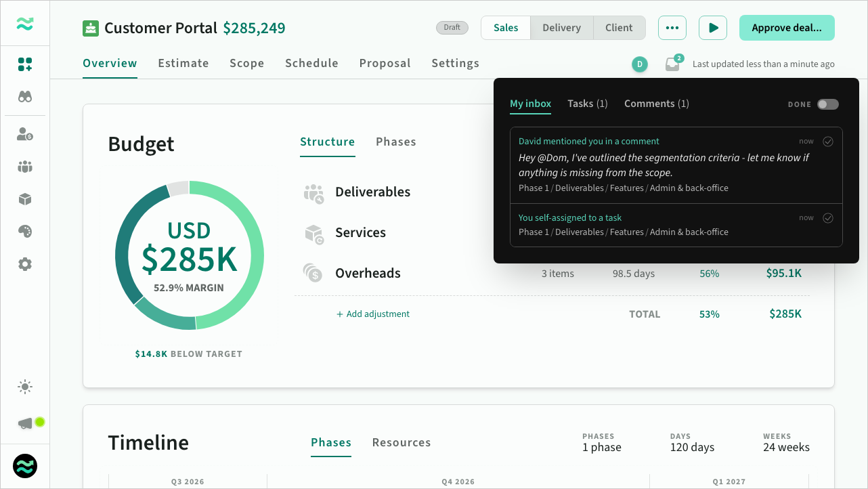Click the $285,249 amount in the header

tap(254, 28)
